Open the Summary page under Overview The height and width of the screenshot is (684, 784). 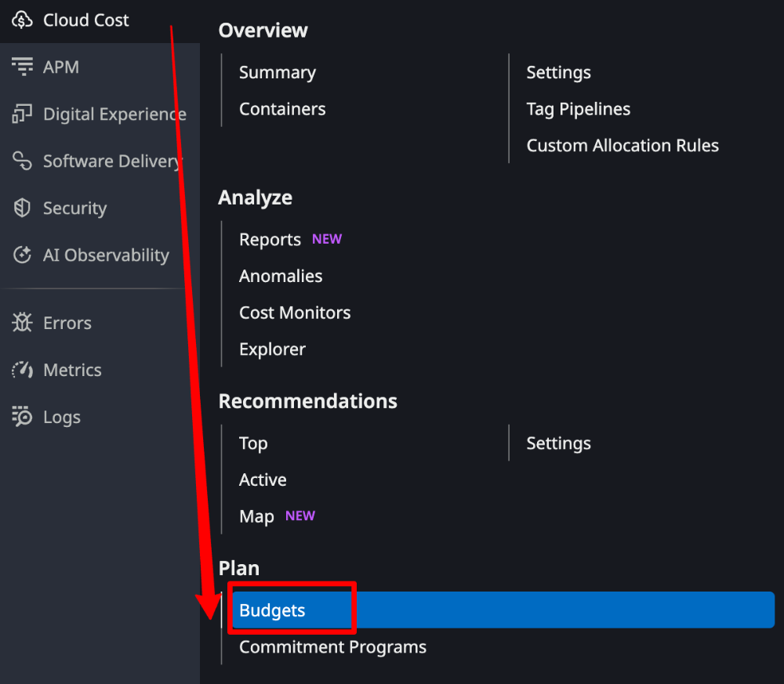click(x=278, y=73)
